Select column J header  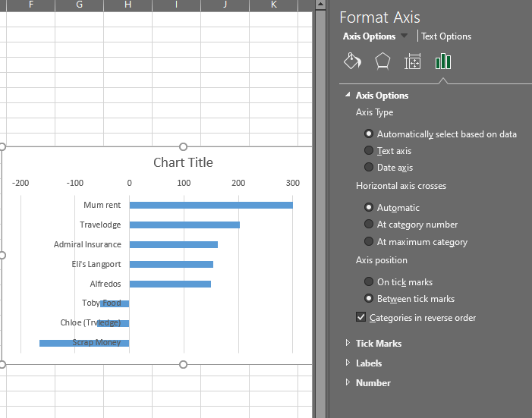(x=225, y=5)
